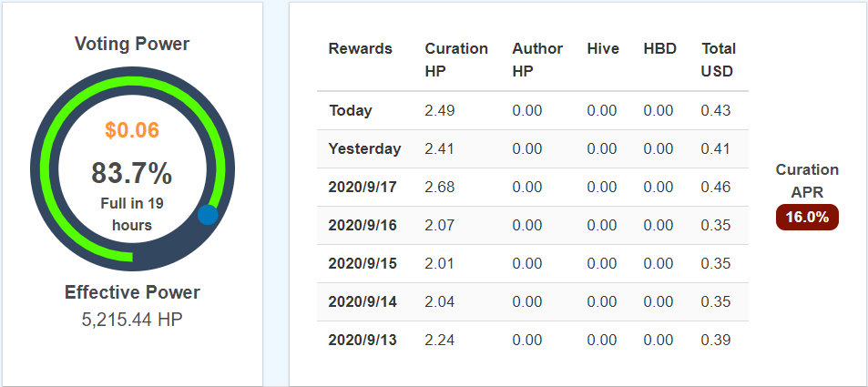
Task: Click the Rewards column header
Action: pos(360,48)
